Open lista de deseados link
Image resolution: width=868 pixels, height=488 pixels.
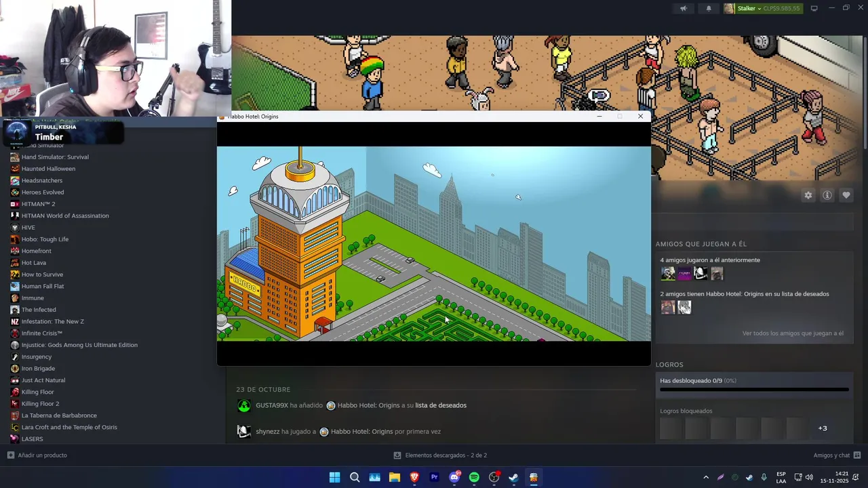click(441, 405)
